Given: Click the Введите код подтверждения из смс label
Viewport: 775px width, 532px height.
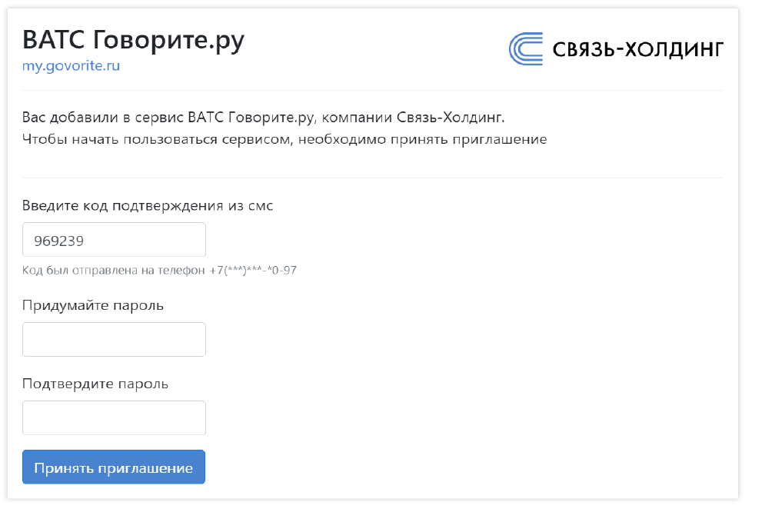Looking at the screenshot, I should coord(148,205).
